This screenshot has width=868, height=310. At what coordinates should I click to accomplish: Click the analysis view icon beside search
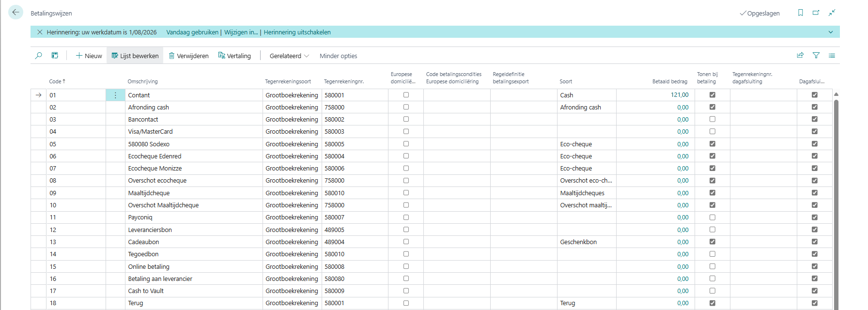click(55, 56)
